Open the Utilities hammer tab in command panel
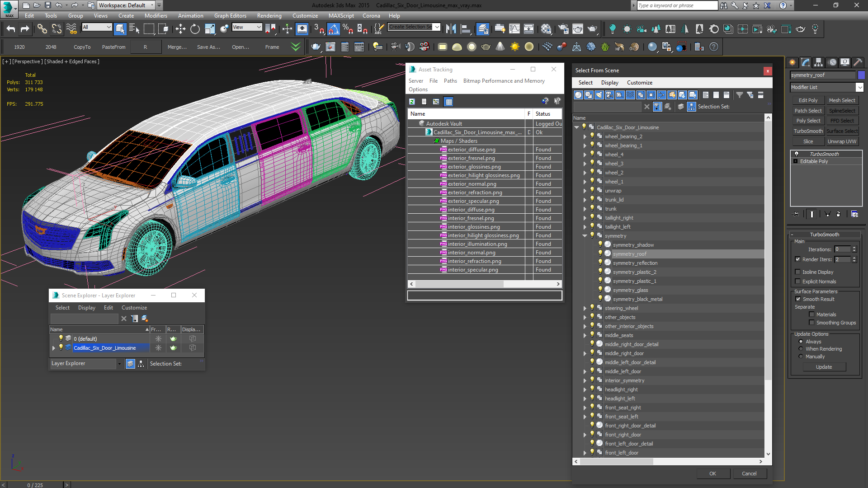Image resolution: width=868 pixels, height=488 pixels. [858, 62]
